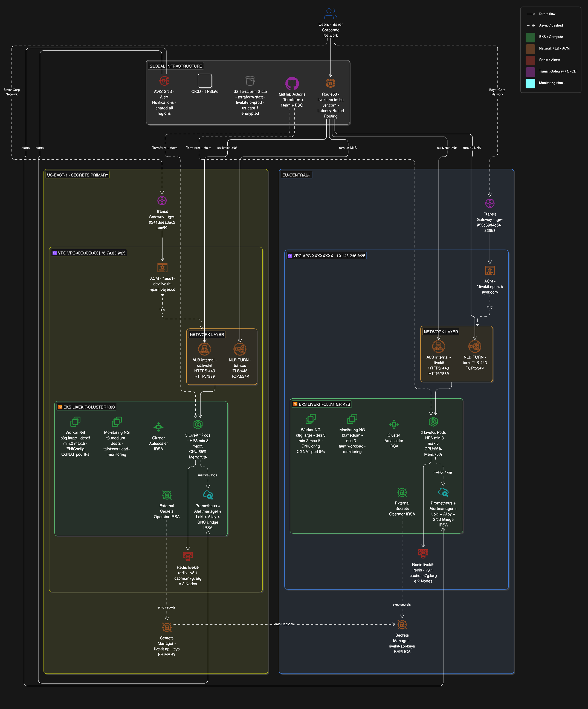The image size is (588, 709).
Task: Select the US-EAST-1 - SECRETS PRIMARY label
Action: 78,175
